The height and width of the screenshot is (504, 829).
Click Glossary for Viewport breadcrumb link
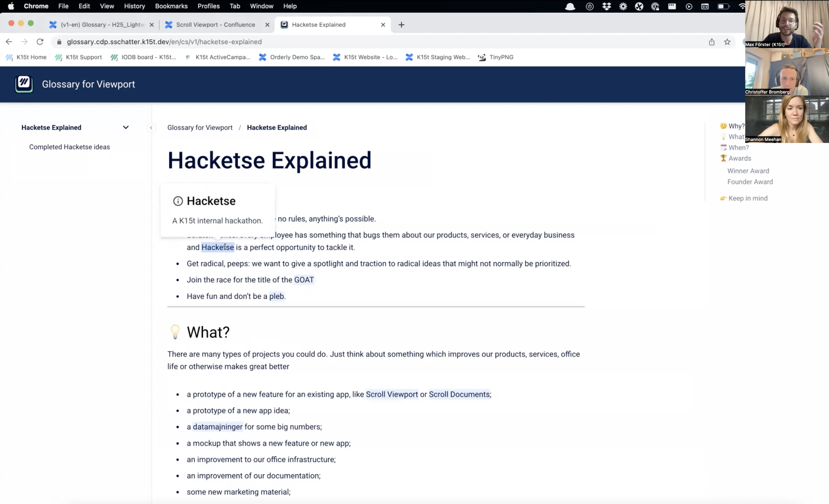pos(200,128)
